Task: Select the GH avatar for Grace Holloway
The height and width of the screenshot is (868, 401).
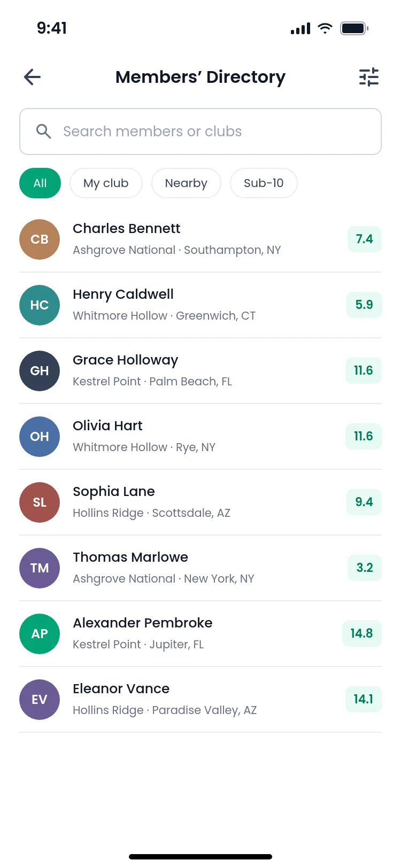Action: [40, 371]
